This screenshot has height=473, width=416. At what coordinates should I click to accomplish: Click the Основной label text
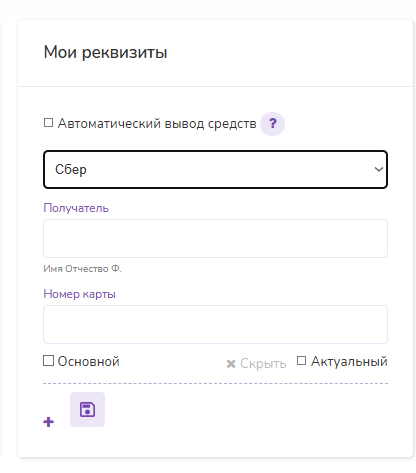(89, 361)
